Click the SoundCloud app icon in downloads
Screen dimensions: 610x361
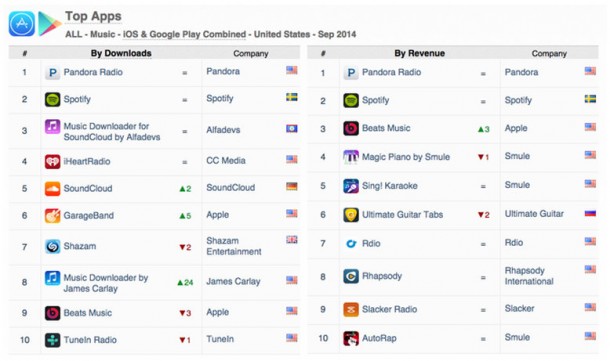pos(53,189)
